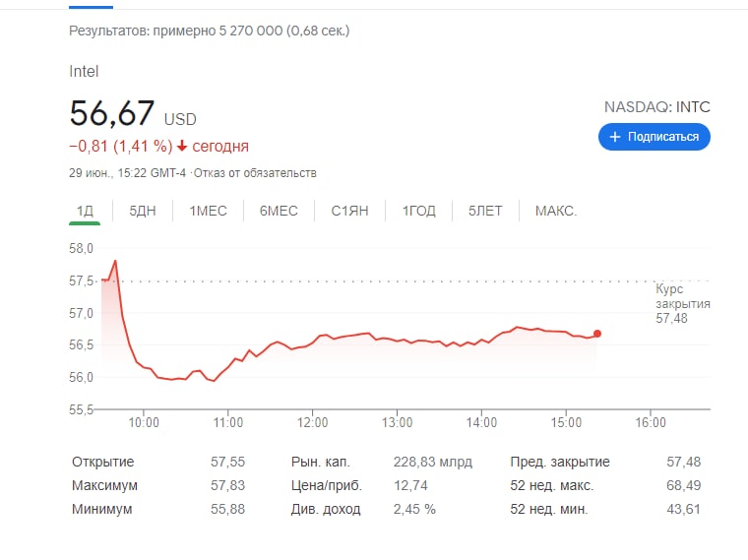The height and width of the screenshot is (560, 748).
Task: Click the 15:00 time axis label
Action: coord(566,422)
